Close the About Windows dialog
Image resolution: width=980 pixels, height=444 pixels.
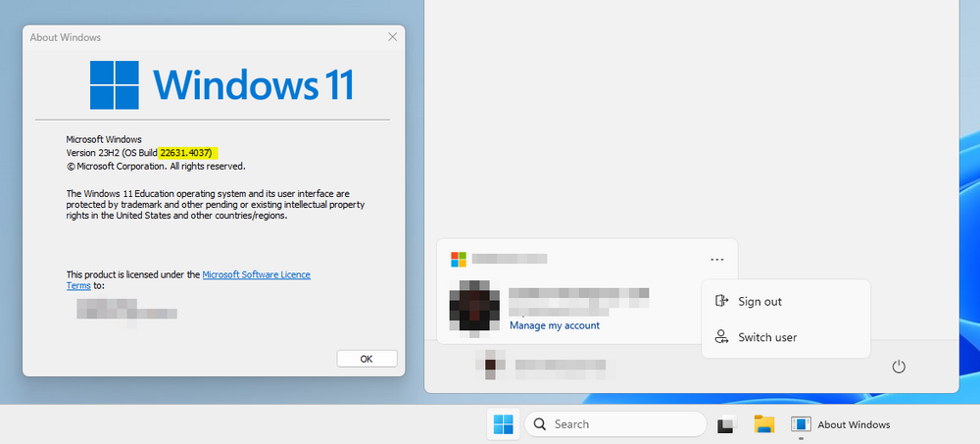393,37
